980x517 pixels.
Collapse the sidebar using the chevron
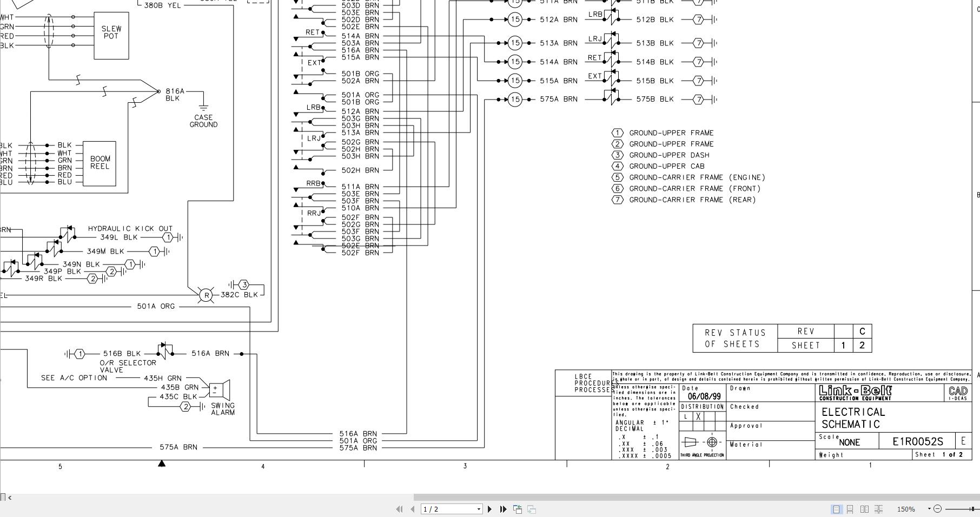[x=9, y=496]
